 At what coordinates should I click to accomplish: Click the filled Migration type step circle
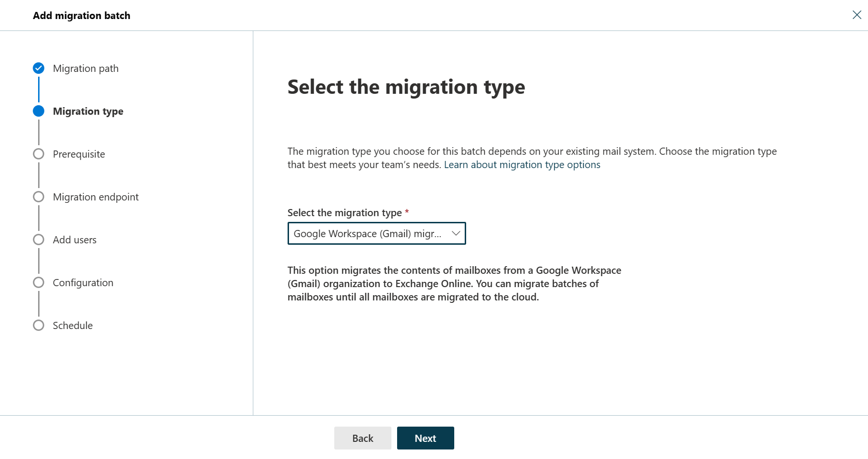[39, 111]
